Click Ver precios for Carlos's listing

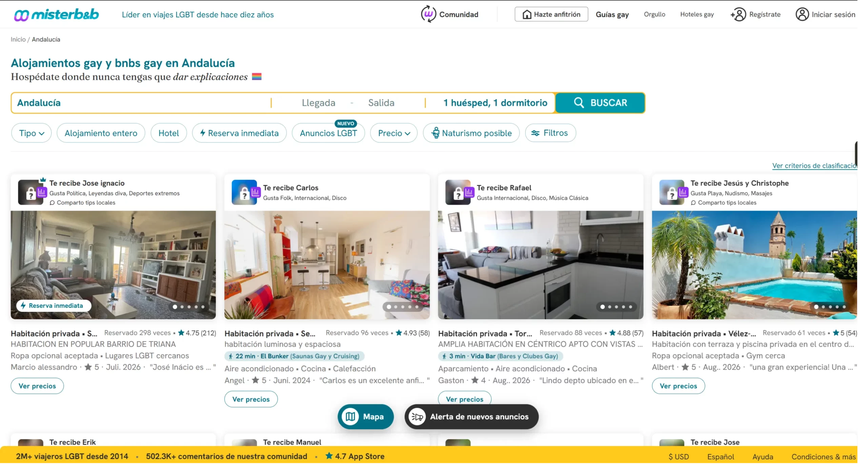[251, 399]
